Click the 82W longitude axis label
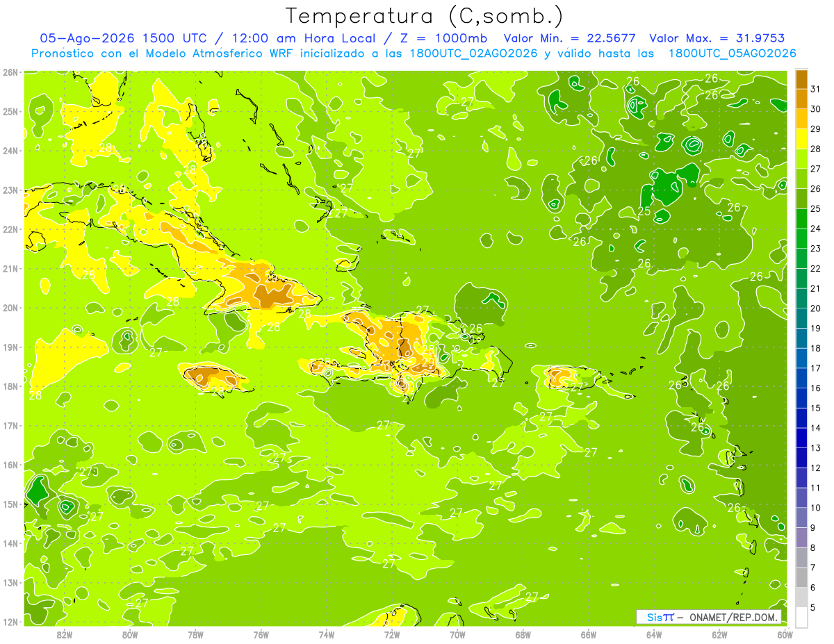The image size is (834, 644). point(65,635)
